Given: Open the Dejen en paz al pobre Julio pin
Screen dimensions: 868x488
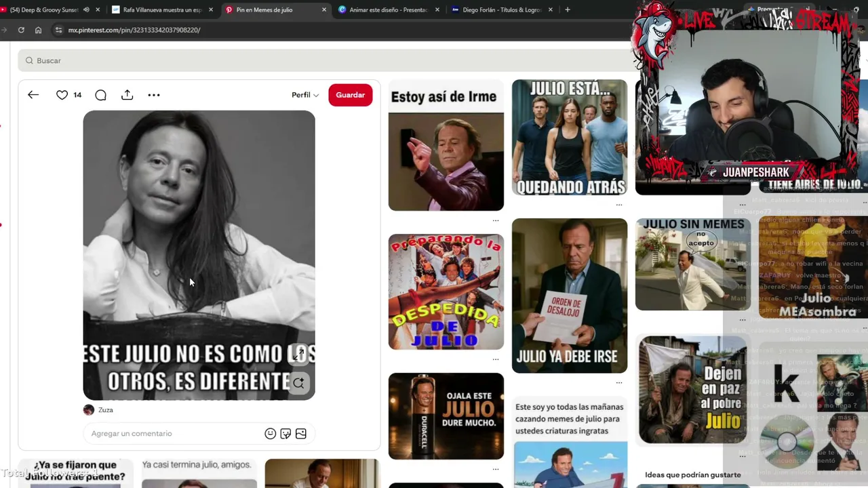Looking at the screenshot, I should point(693,390).
